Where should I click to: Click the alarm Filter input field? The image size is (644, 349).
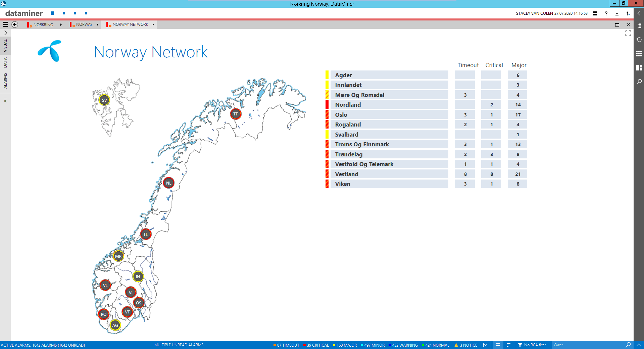coord(587,345)
